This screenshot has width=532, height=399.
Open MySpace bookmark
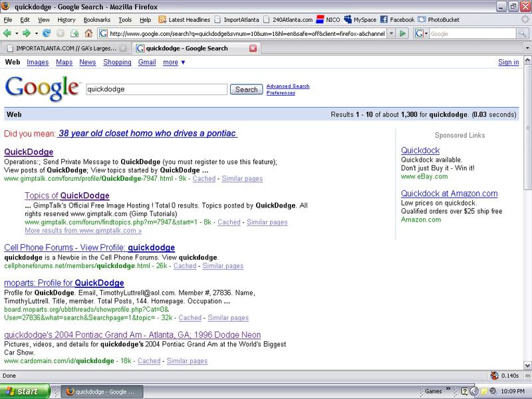point(360,20)
